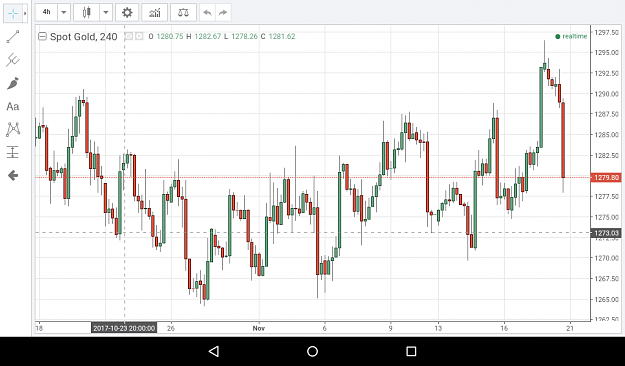The height and width of the screenshot is (366, 625).
Task: Click the back arrow in drawing toolbar
Action: (x=13, y=175)
